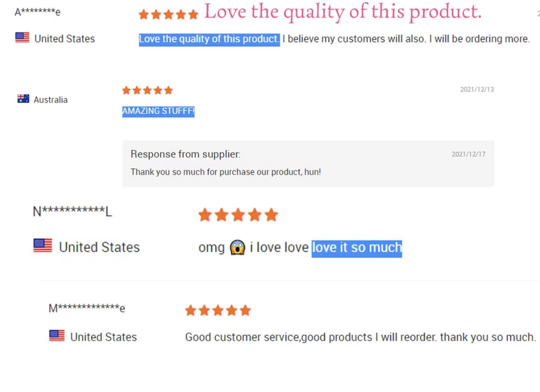
Task: Click the pink 'Love the quality' headline
Action: click(343, 12)
